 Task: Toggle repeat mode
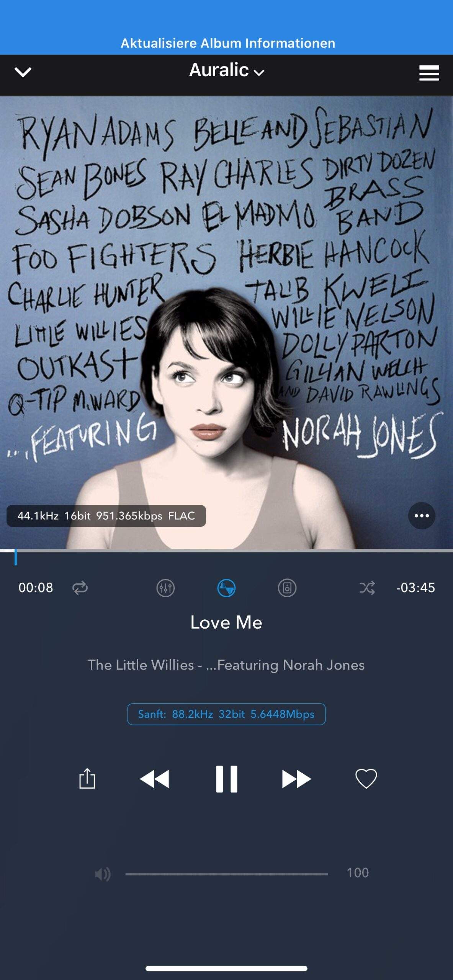(x=80, y=588)
